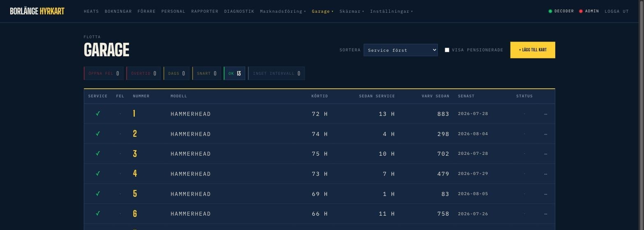Click the green DECODER status indicator
644x230 pixels.
561,11
